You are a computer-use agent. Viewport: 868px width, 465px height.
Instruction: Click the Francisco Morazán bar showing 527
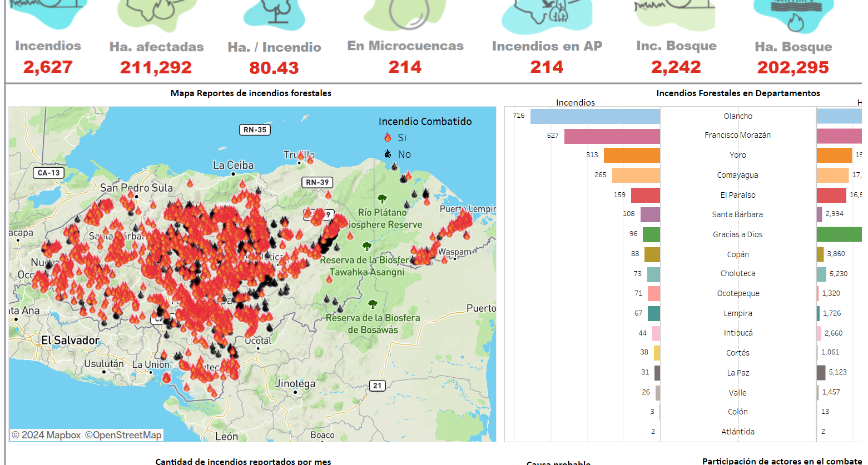tap(612, 136)
